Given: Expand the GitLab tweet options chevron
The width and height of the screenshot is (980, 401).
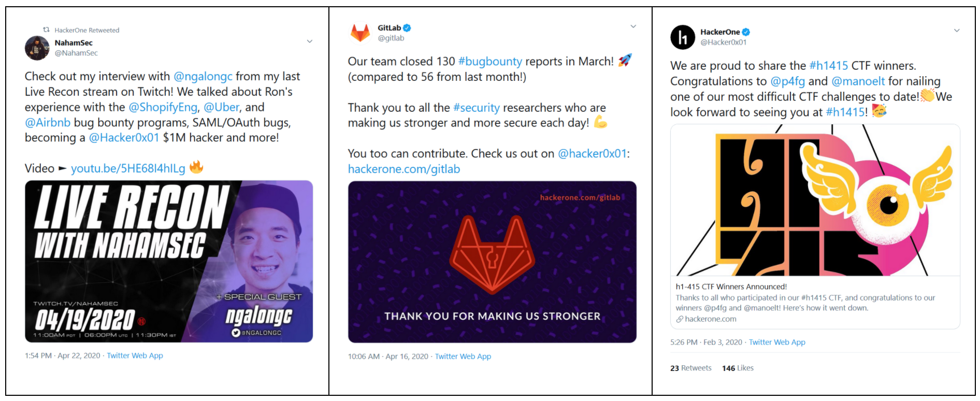Looking at the screenshot, I should pyautogui.click(x=633, y=26).
